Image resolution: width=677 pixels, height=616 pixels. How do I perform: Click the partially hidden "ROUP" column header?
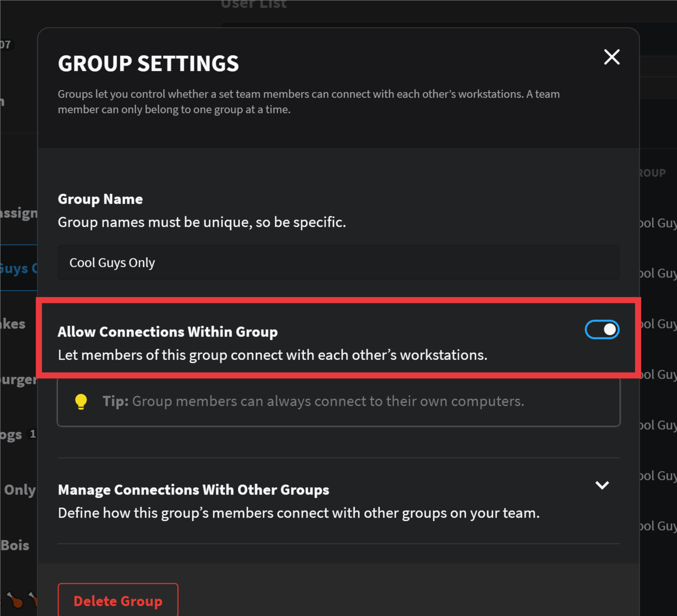point(652,173)
